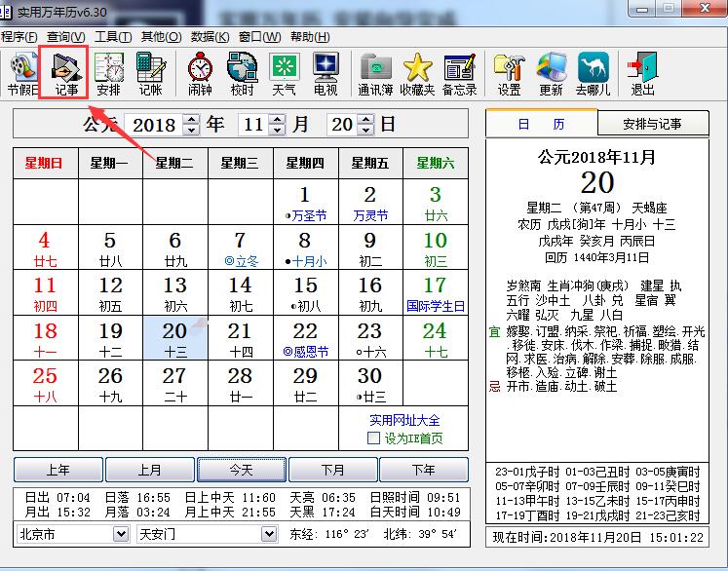
Task: Decrease the year with the down arrow
Action: (191, 130)
